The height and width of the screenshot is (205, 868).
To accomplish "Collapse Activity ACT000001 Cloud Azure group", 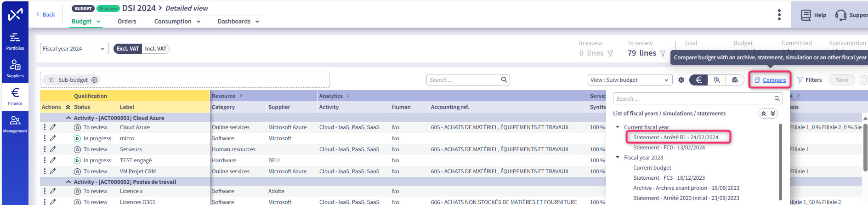I will click(68, 118).
